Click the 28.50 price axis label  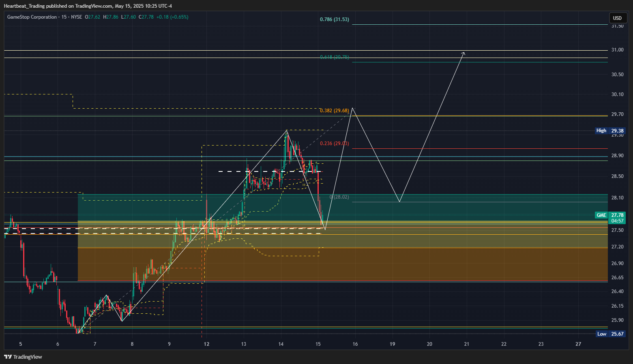coord(617,176)
